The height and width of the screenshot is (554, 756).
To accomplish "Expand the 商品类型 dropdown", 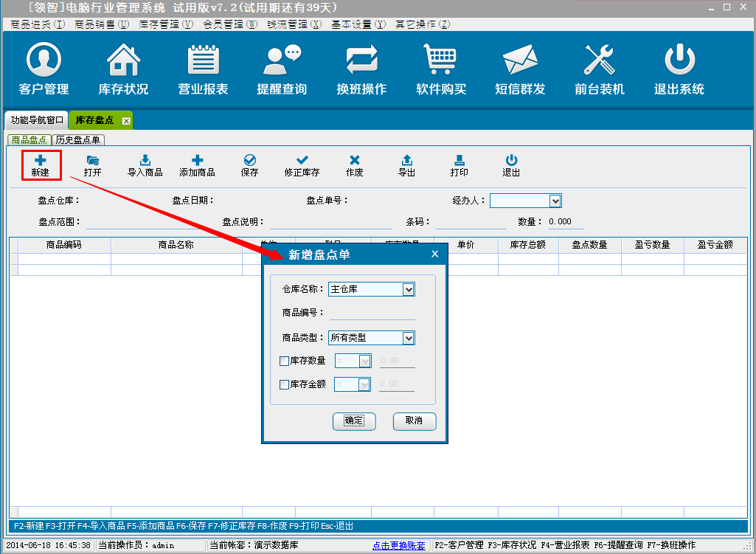I will 409,339.
